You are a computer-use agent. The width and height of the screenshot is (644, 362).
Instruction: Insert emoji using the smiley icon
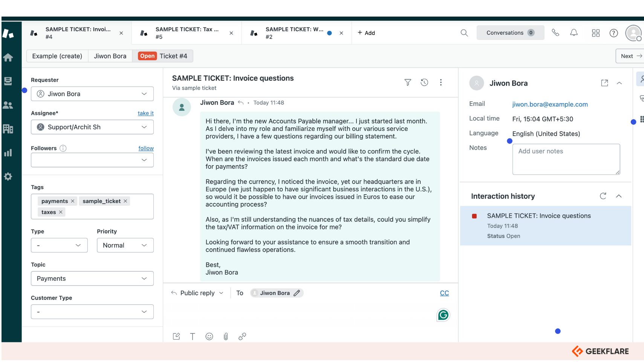tap(209, 336)
